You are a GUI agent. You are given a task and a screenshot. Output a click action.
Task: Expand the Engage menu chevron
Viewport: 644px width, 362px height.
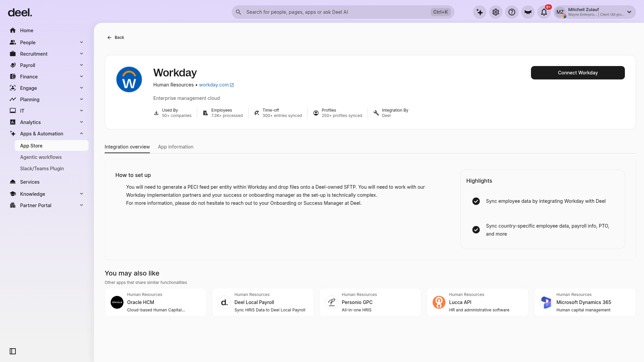coord(82,88)
